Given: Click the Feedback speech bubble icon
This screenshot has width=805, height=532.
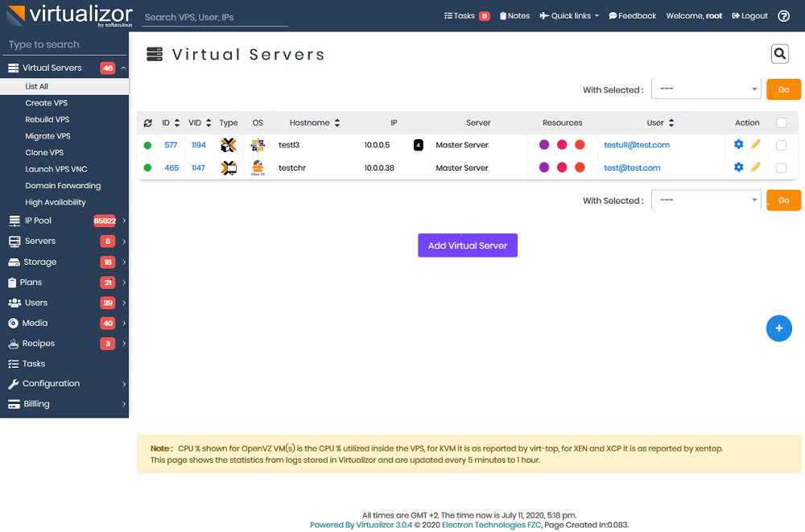Looking at the screenshot, I should 632,15.
